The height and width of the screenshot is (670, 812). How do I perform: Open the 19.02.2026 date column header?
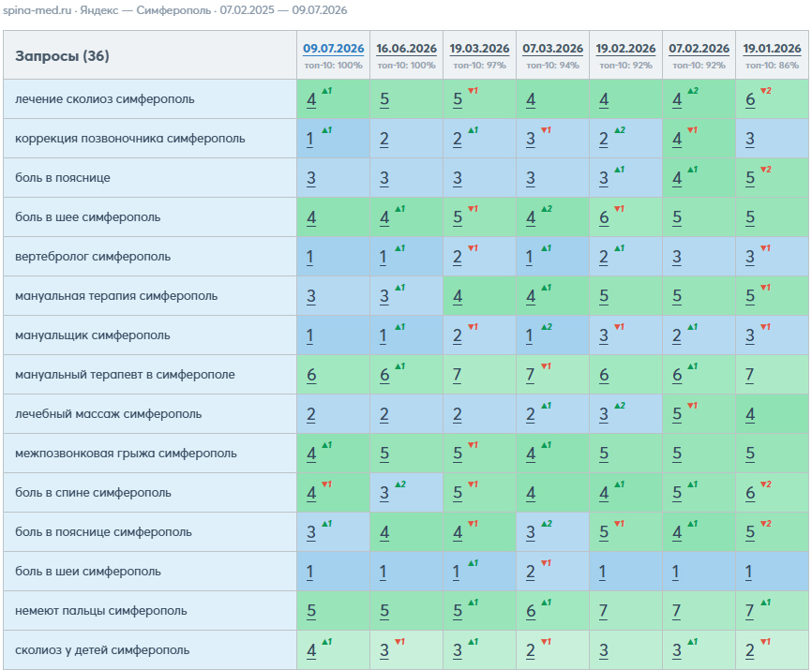click(625, 49)
